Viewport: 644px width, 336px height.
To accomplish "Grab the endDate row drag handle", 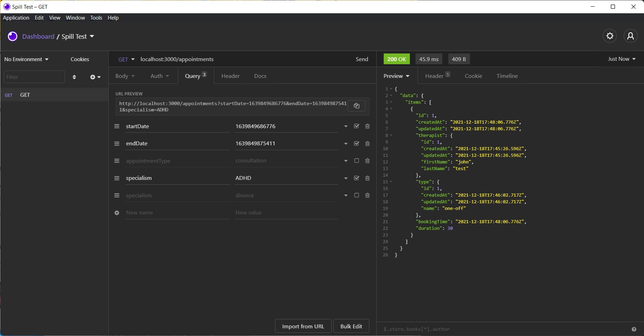I will pos(117,144).
